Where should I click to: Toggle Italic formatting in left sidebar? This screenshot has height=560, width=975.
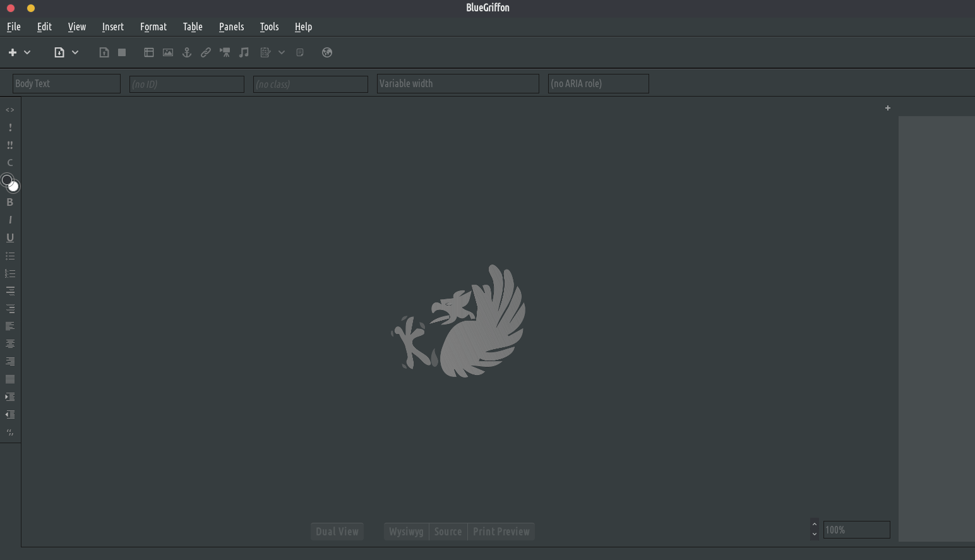[10, 220]
